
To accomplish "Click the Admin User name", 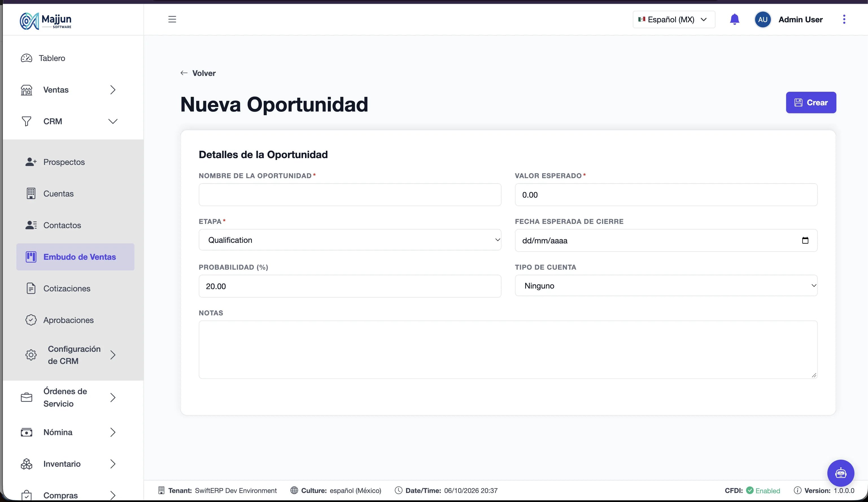I will pos(801,19).
